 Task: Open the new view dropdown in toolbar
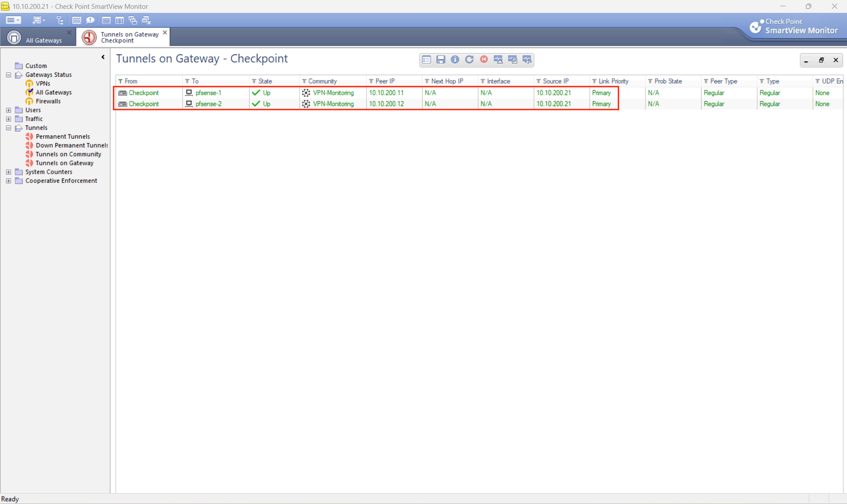[x=39, y=20]
